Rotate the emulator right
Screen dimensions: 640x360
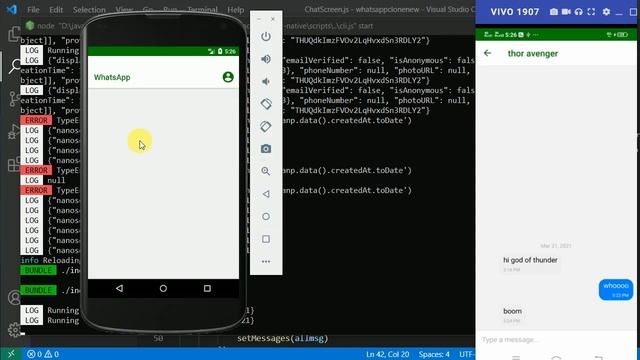click(x=266, y=126)
